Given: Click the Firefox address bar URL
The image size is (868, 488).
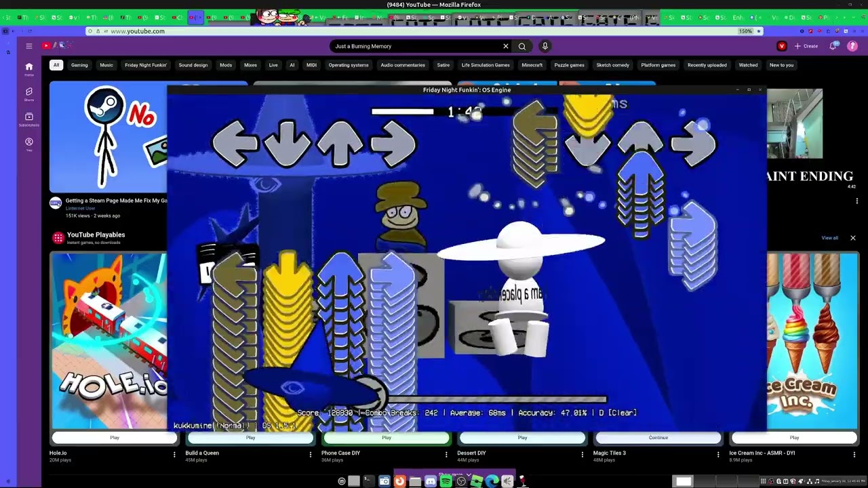Looking at the screenshot, I should pyautogui.click(x=138, y=31).
